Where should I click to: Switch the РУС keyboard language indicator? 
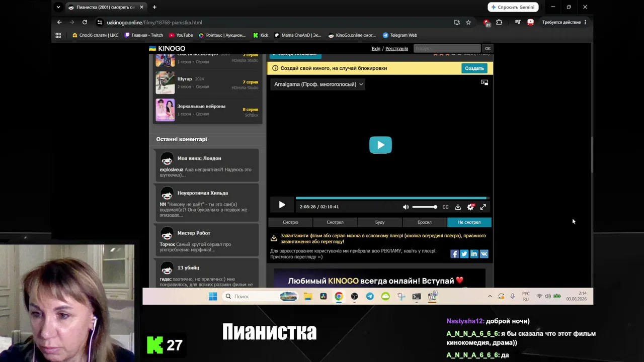pos(526,296)
